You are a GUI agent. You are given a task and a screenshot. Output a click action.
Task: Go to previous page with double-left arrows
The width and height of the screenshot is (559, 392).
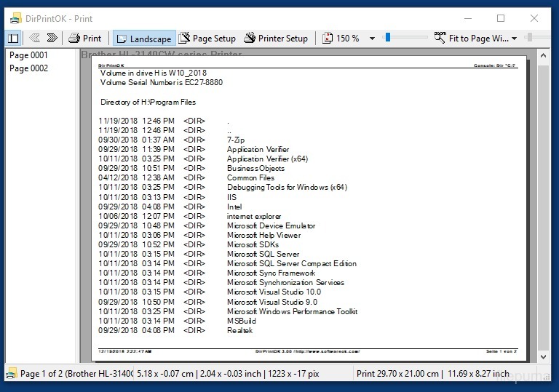34,39
